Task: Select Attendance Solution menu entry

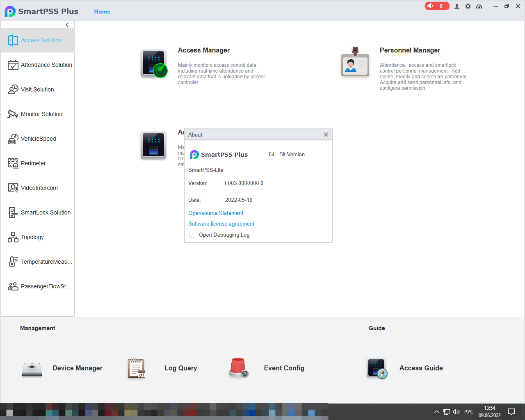Action: pyautogui.click(x=37, y=65)
